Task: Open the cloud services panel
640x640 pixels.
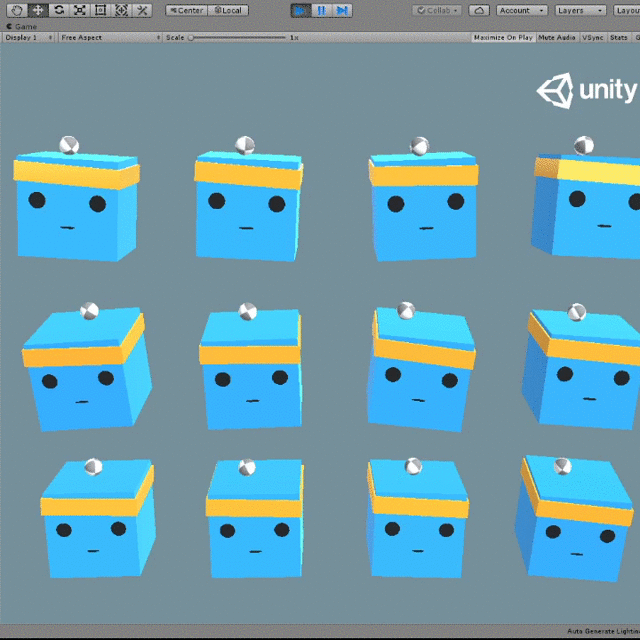Action: 479,10
